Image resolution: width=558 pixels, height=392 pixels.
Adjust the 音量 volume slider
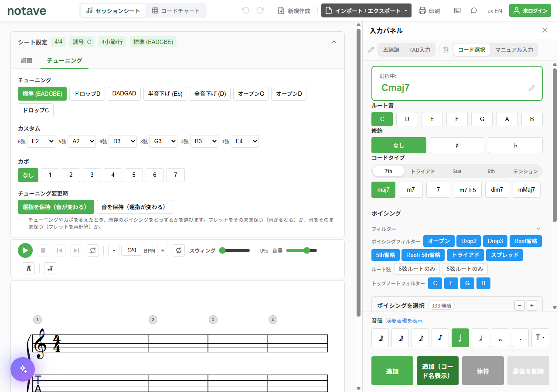coord(302,250)
